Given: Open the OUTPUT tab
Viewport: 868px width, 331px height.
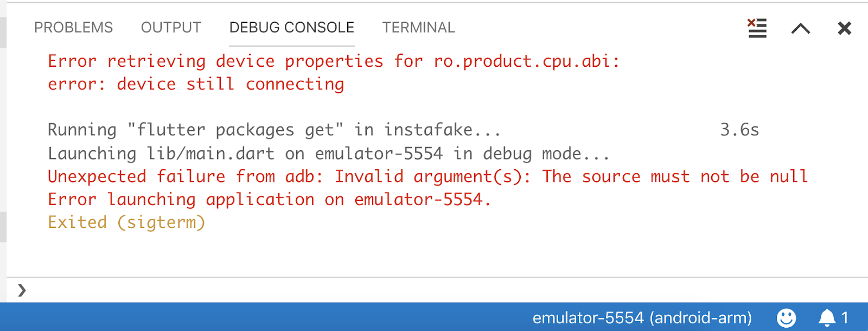Looking at the screenshot, I should point(171,27).
